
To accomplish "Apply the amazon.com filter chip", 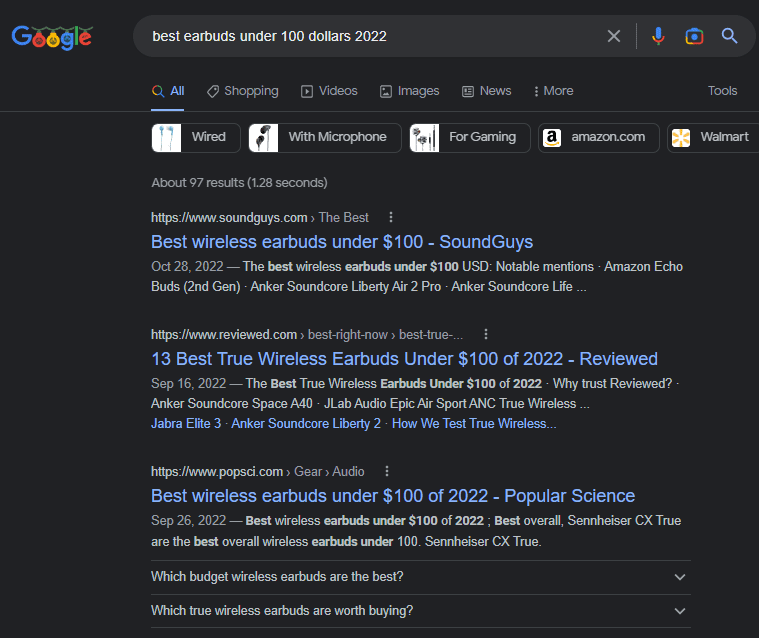I will pos(599,137).
